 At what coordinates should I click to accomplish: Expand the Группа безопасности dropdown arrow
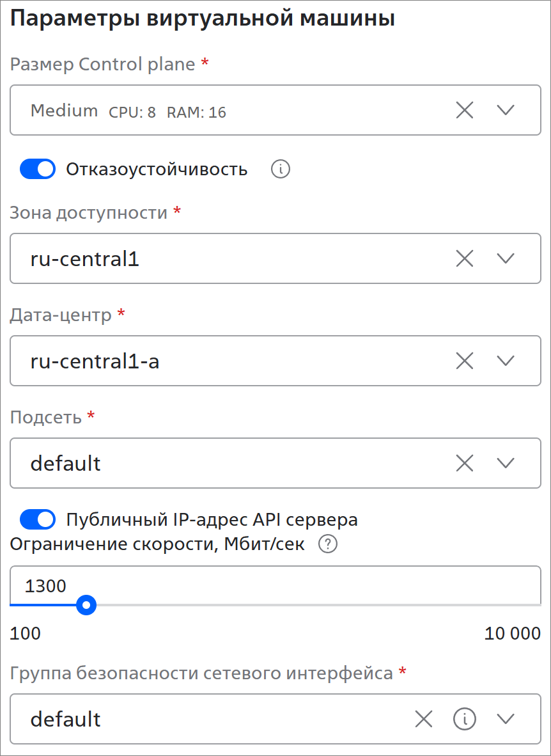click(x=506, y=719)
